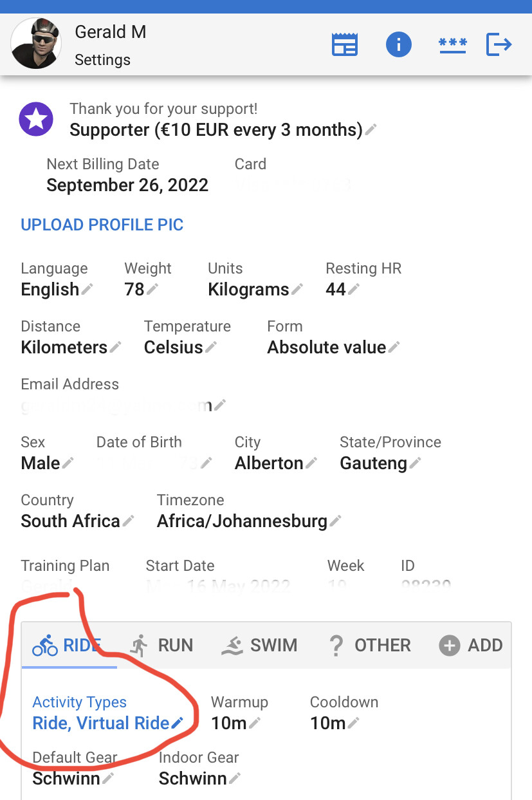Open the password asterisks icon
Screen dimensions: 532x800
(x=452, y=45)
